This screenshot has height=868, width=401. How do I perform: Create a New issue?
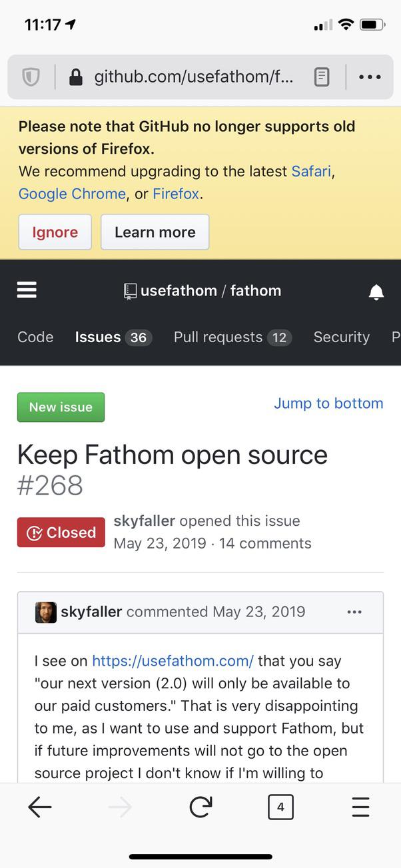pyautogui.click(x=61, y=407)
